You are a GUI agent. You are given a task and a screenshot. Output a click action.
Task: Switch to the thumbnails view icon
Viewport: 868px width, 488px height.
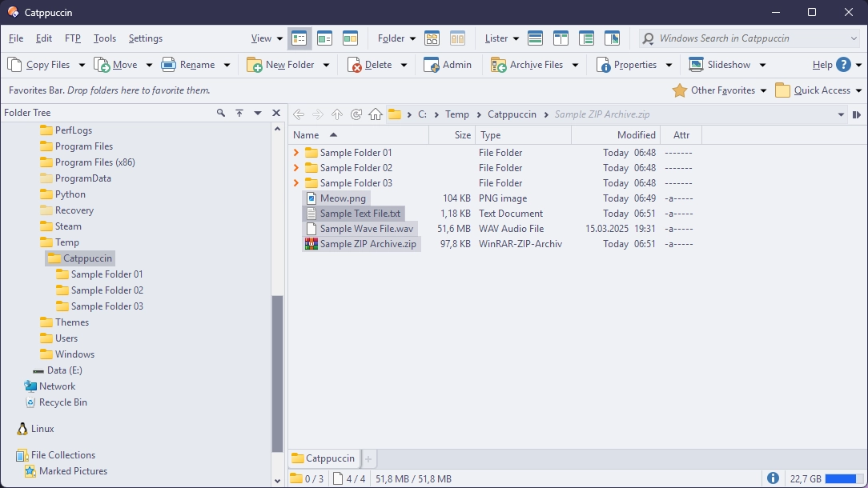(x=350, y=38)
